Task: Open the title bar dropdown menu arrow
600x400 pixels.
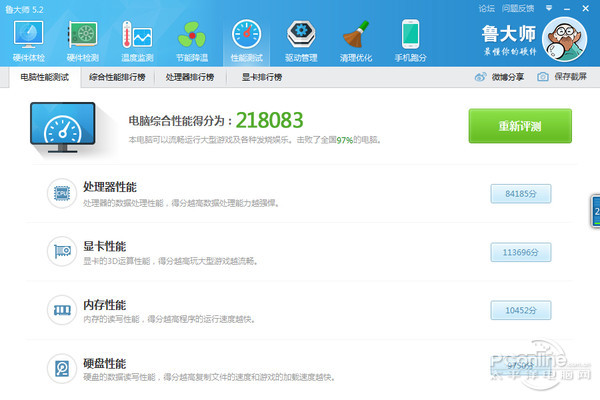Action: click(549, 8)
